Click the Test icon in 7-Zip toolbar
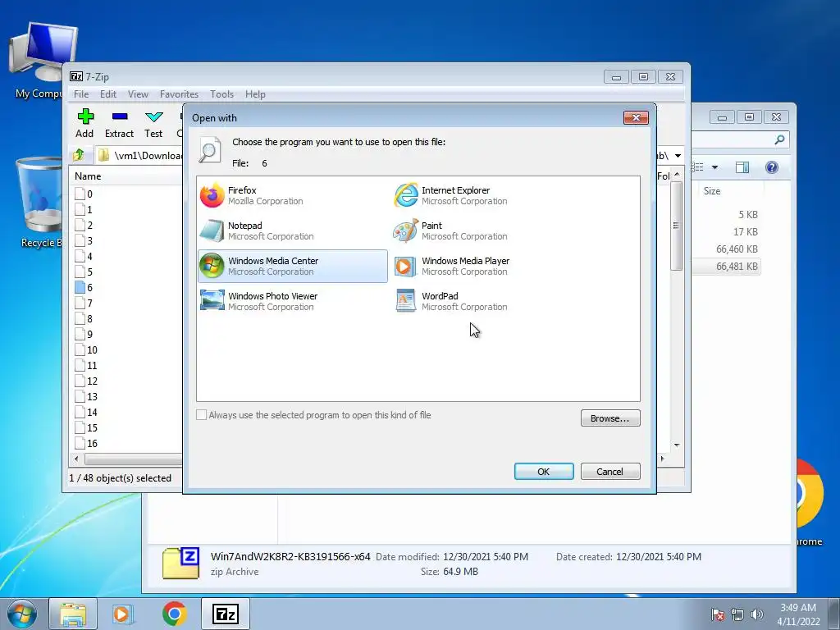The width and height of the screenshot is (840, 630). pyautogui.click(x=153, y=123)
